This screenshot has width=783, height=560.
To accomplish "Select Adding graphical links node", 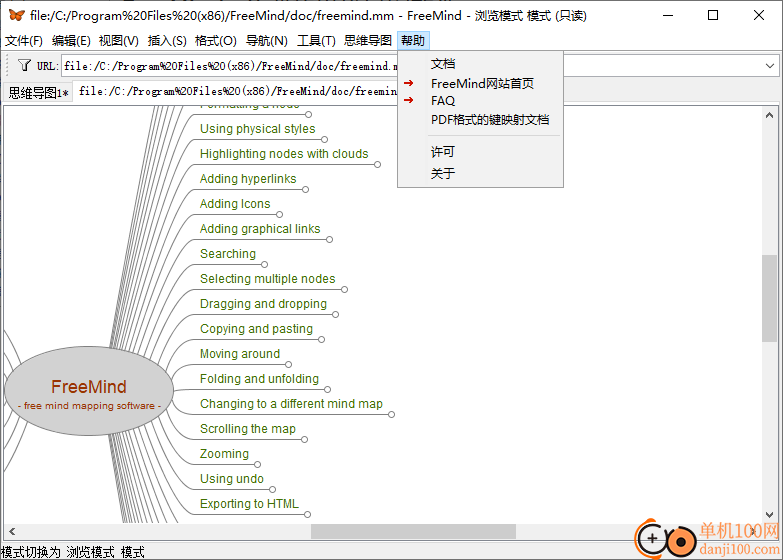I will point(260,229).
